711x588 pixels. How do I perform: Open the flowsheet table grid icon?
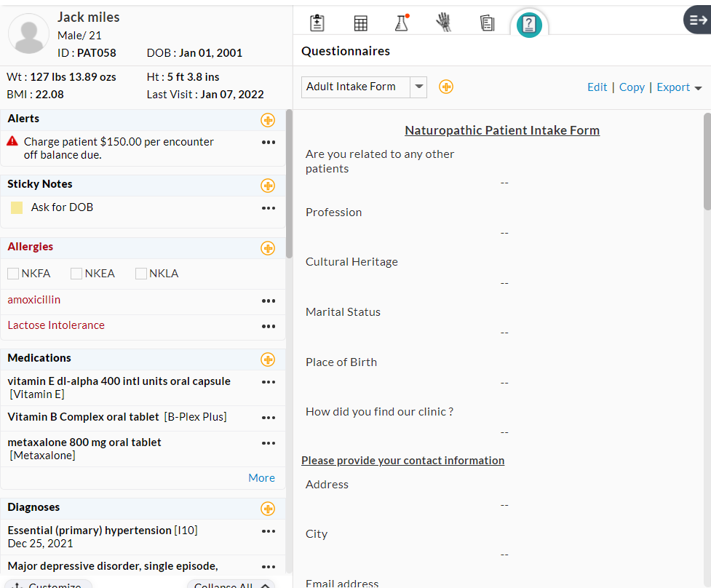pos(360,23)
